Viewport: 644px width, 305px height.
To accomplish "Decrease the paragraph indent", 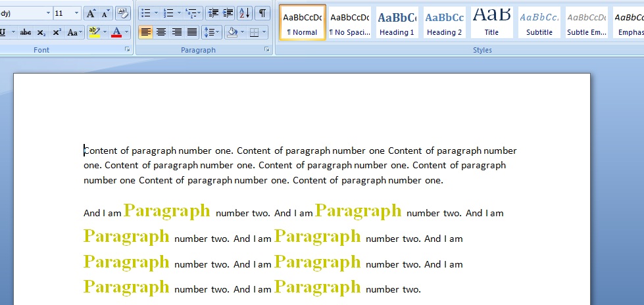I will (x=212, y=14).
